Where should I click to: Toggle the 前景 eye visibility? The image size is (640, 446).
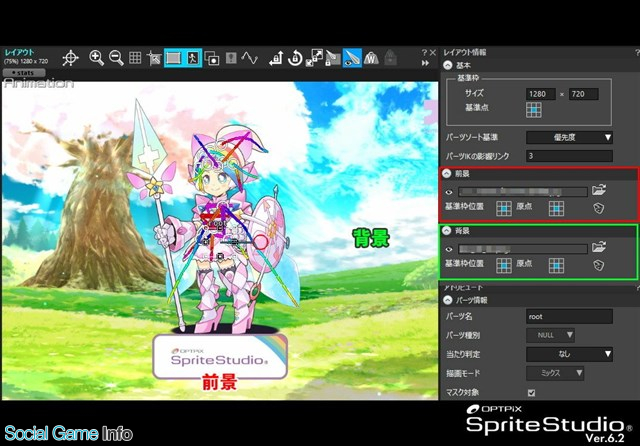(x=449, y=192)
